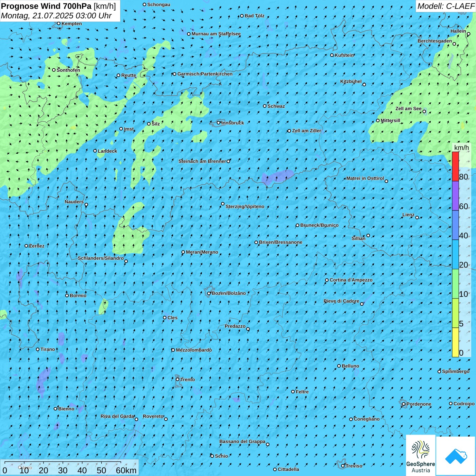476x476 pixels.
Task: Click the 'Schlanders/Silandro' label
Action: tap(101, 258)
